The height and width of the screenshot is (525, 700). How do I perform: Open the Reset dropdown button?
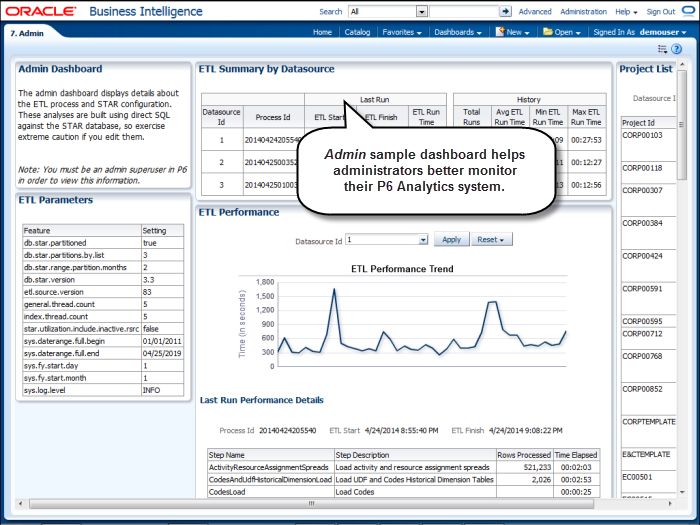pyautogui.click(x=491, y=240)
